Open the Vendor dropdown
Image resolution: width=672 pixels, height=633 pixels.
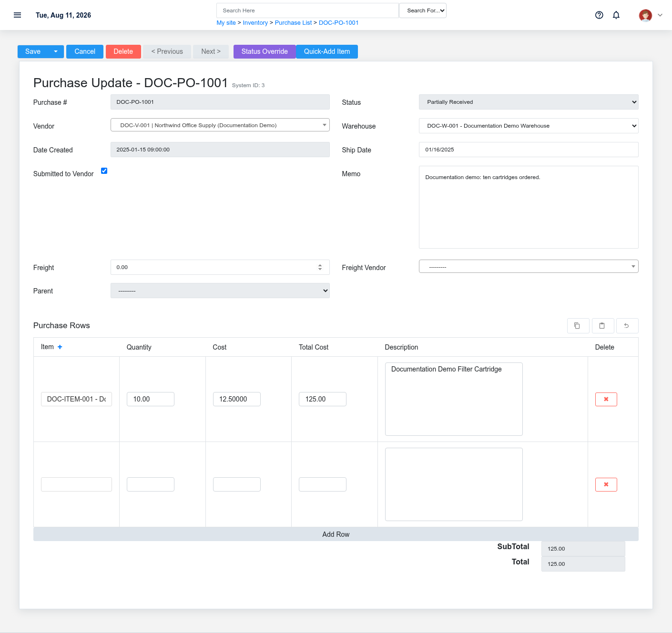pyautogui.click(x=220, y=125)
